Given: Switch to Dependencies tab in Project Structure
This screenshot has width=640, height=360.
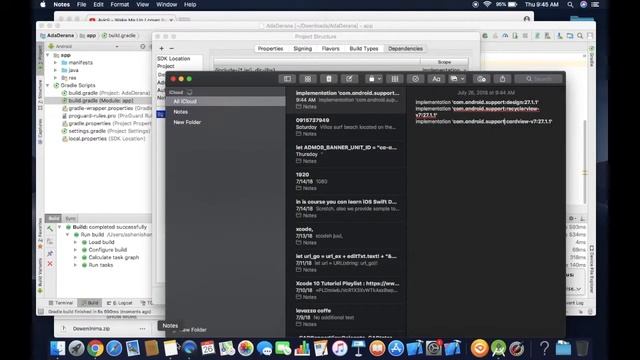Looking at the screenshot, I should pos(405,49).
